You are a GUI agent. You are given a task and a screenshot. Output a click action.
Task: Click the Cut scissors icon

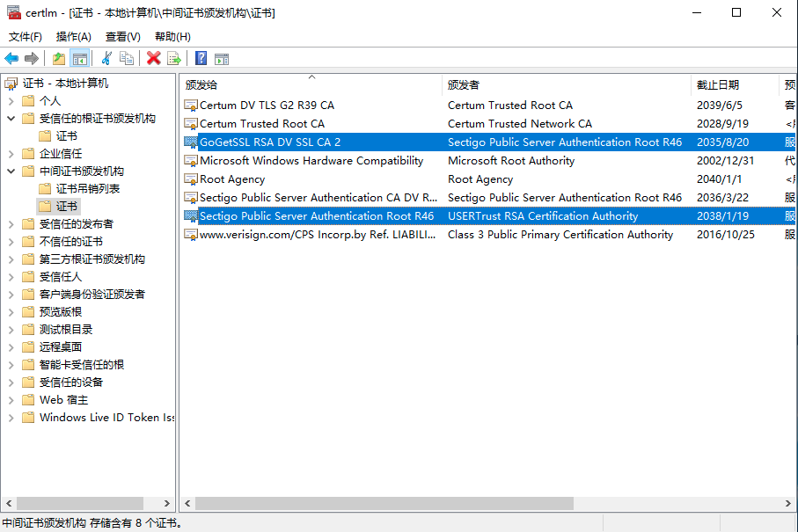[106, 58]
